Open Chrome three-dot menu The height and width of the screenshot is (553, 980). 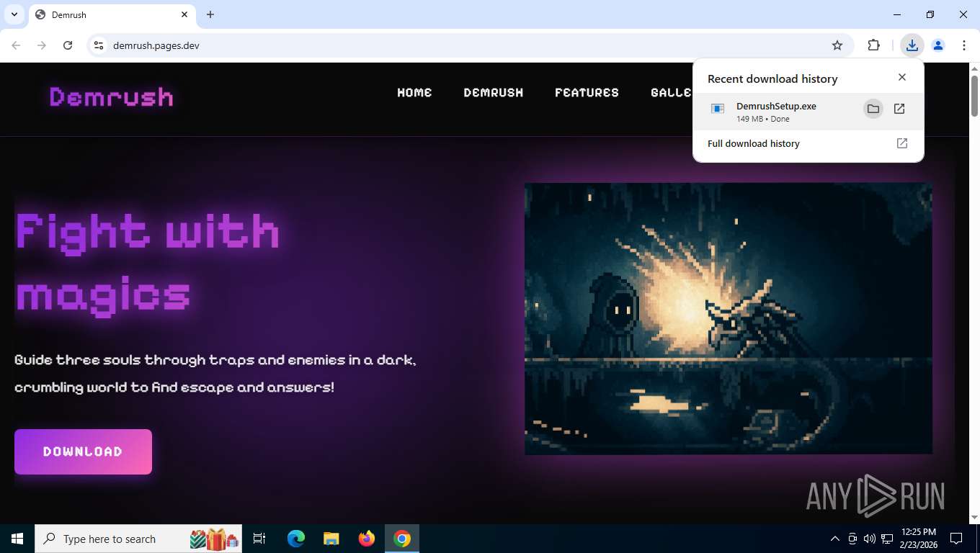(964, 45)
